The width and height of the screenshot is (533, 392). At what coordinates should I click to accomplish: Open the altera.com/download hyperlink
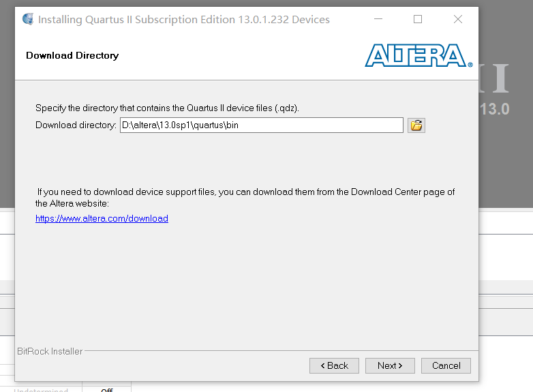[102, 218]
